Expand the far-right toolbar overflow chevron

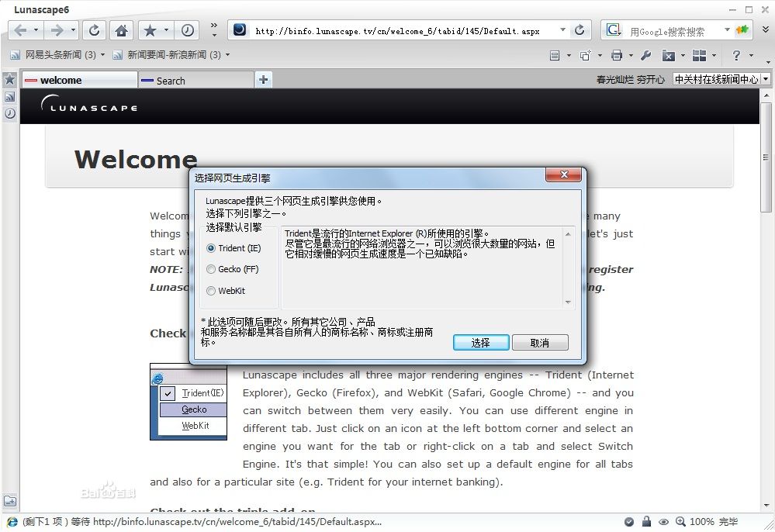tap(766, 29)
